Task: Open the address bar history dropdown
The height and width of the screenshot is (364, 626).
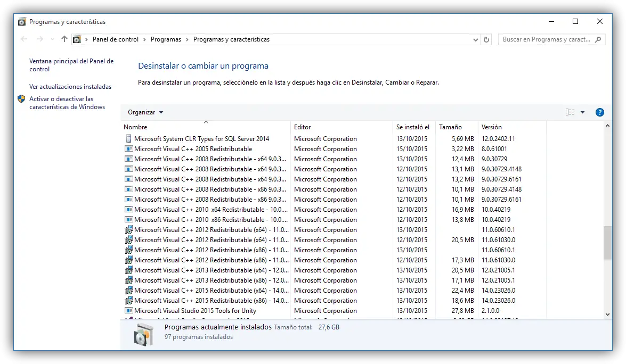Action: point(475,39)
